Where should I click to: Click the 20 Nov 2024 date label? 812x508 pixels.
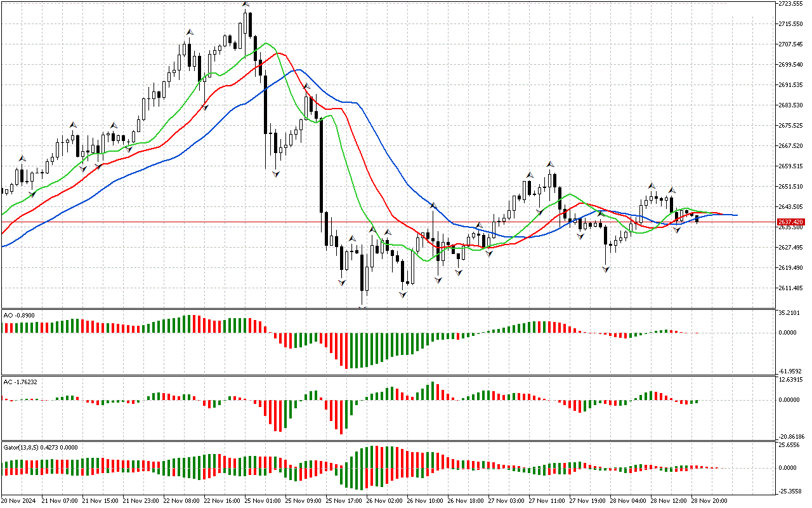(x=20, y=501)
